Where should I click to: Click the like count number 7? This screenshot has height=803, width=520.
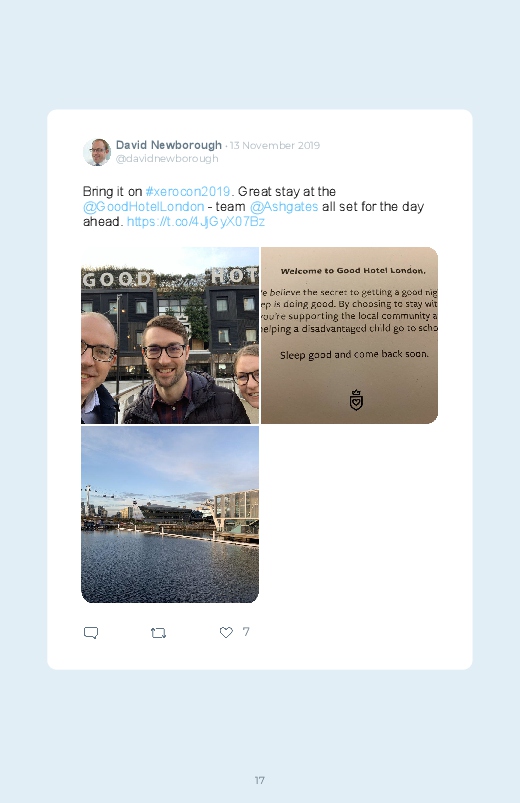coord(246,632)
